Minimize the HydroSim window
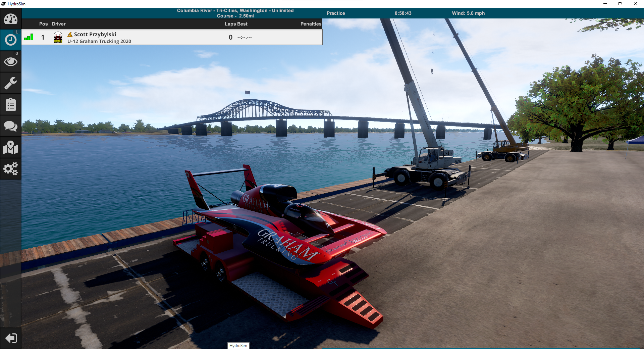The height and width of the screenshot is (349, 644). 605,4
